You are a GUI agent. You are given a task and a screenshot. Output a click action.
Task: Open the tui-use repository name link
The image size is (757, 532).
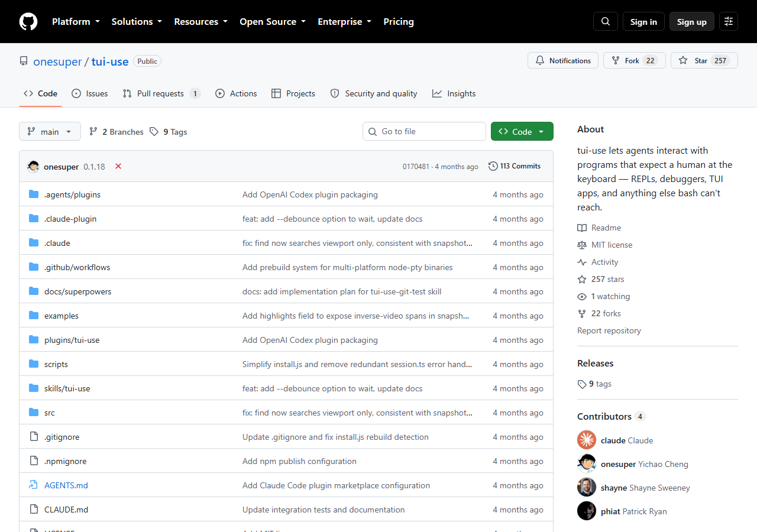pyautogui.click(x=110, y=61)
